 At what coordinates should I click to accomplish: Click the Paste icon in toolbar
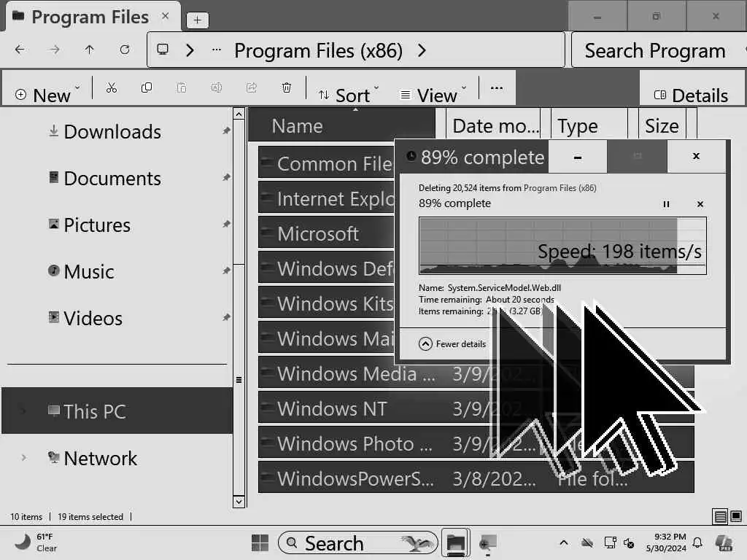click(x=182, y=87)
